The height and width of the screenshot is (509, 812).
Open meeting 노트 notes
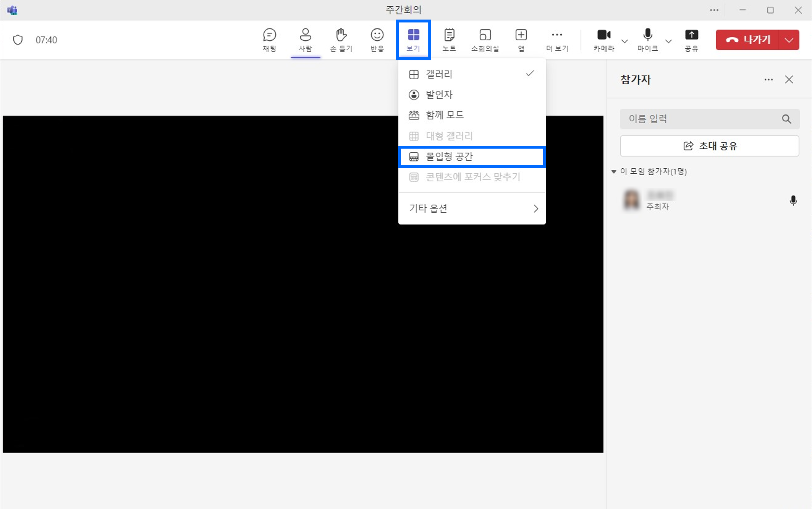(x=449, y=39)
